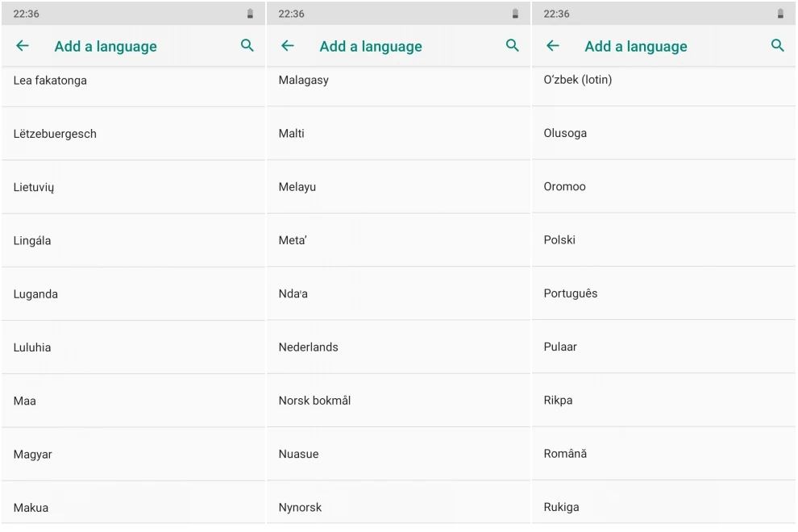Tap battery icon in left screen status bar

pos(250,14)
